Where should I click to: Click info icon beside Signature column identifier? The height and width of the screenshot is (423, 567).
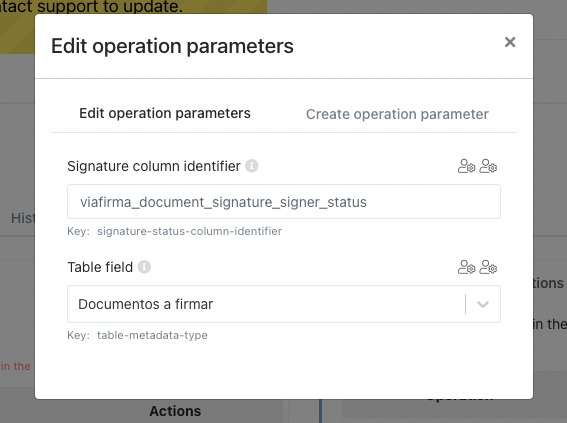(x=252, y=166)
